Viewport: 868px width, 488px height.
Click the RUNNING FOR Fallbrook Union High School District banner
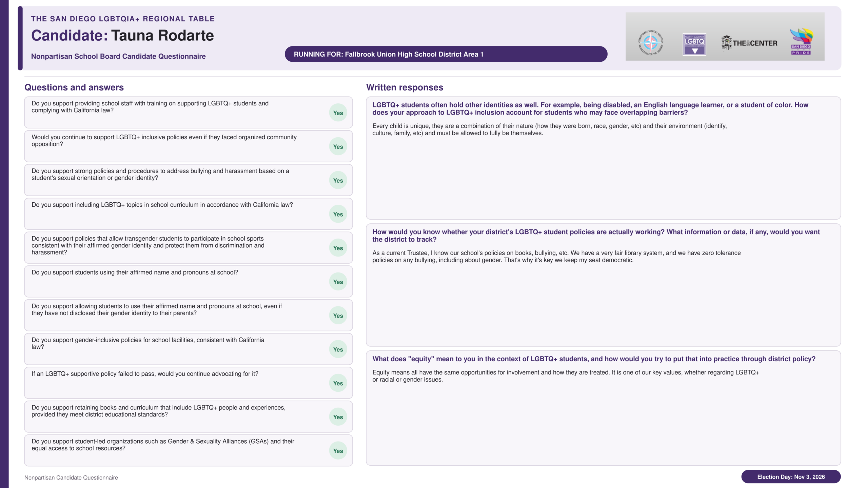click(446, 54)
